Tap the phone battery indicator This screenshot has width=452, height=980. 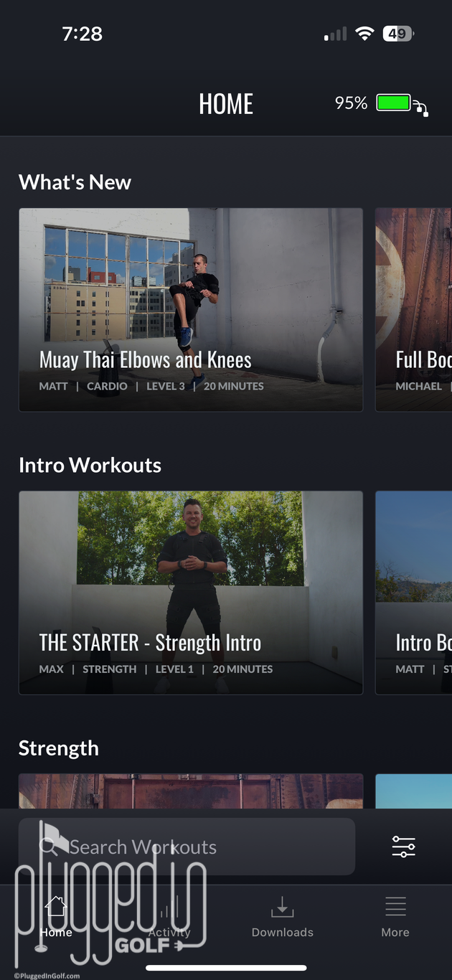[398, 34]
